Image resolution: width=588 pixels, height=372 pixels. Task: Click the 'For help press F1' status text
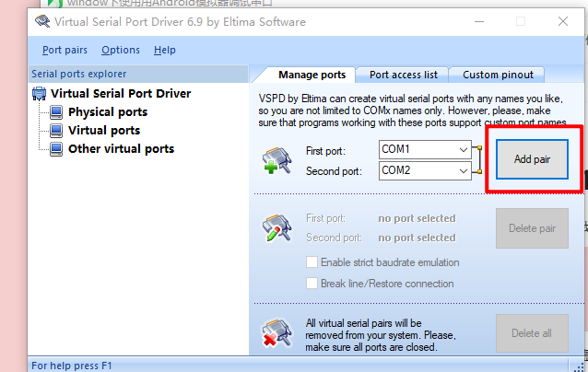(72, 366)
